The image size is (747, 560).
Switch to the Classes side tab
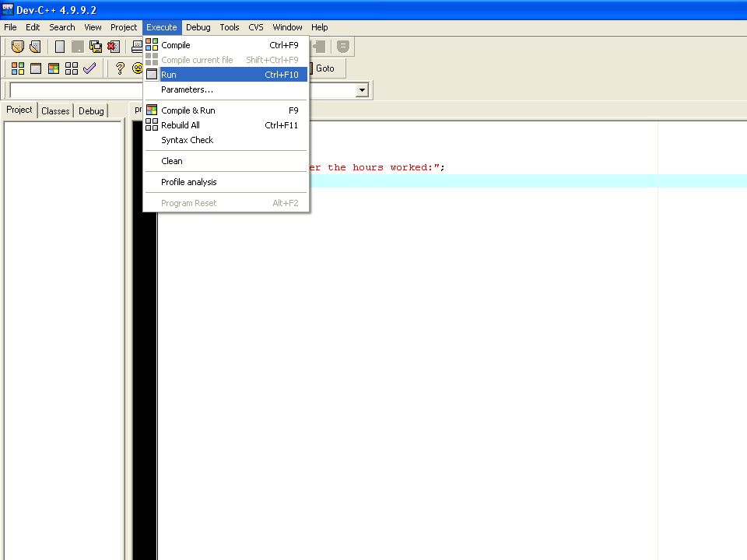pyautogui.click(x=55, y=111)
